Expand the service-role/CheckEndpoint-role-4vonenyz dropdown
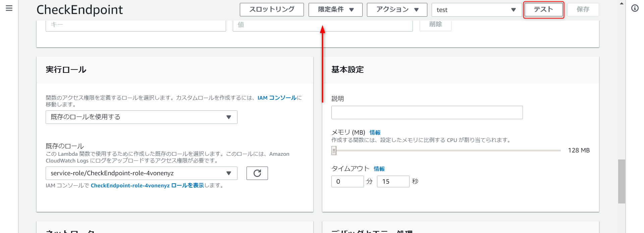 point(142,173)
